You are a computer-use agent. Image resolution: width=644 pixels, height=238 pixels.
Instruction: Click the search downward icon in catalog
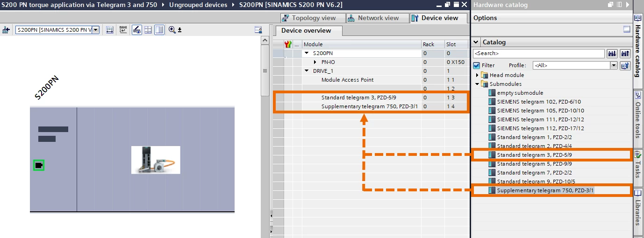(x=612, y=54)
